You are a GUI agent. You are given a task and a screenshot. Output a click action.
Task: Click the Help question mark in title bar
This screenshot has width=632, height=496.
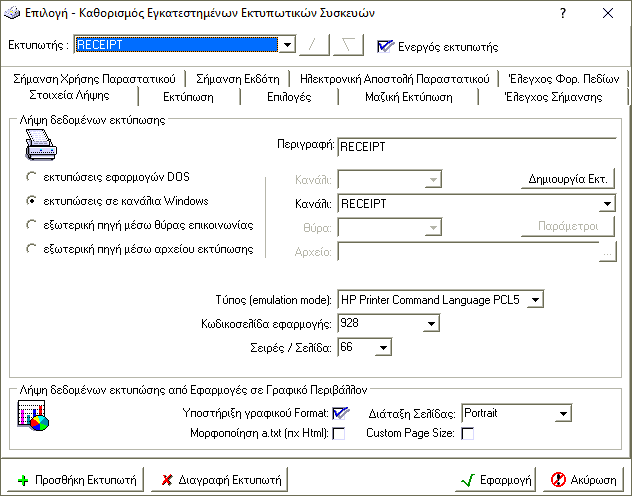pos(563,14)
